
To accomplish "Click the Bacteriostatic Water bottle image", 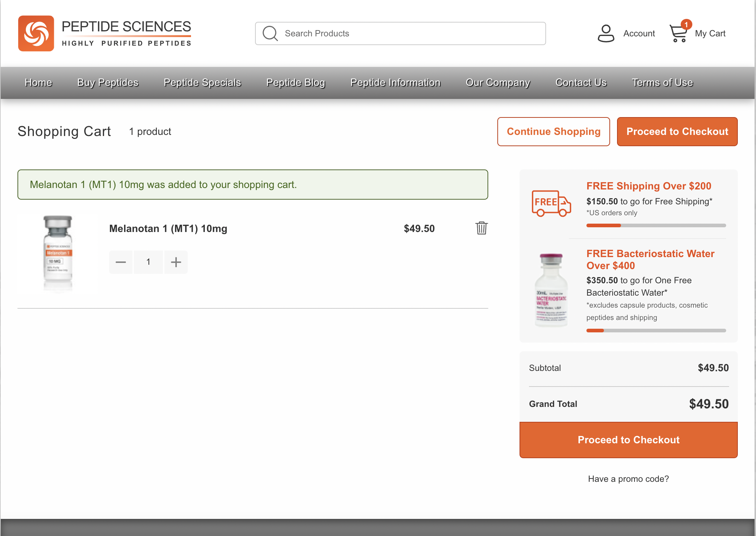I will click(x=551, y=290).
